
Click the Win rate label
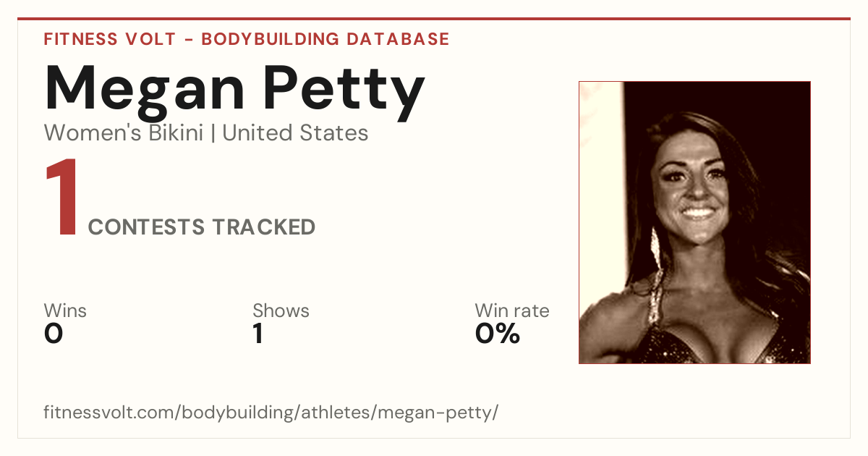[512, 311]
